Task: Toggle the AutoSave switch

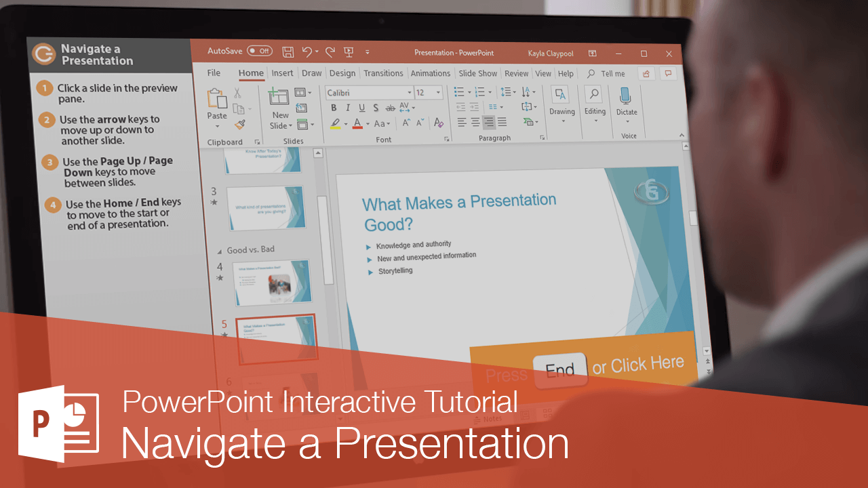Action: click(259, 51)
